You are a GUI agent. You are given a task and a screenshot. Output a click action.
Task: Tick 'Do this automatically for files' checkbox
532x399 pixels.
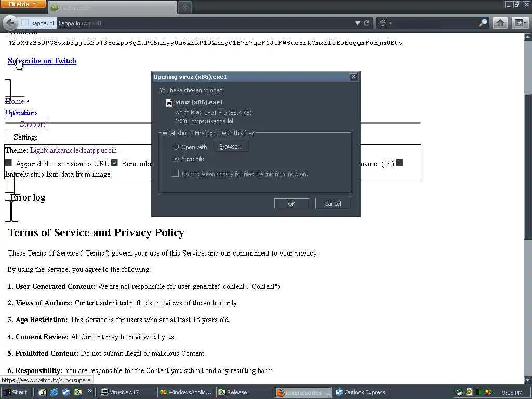(176, 174)
